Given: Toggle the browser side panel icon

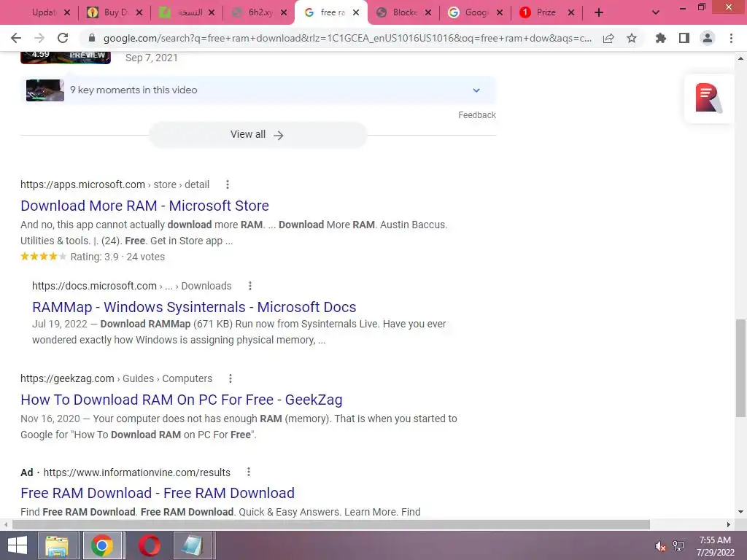Looking at the screenshot, I should [684, 38].
